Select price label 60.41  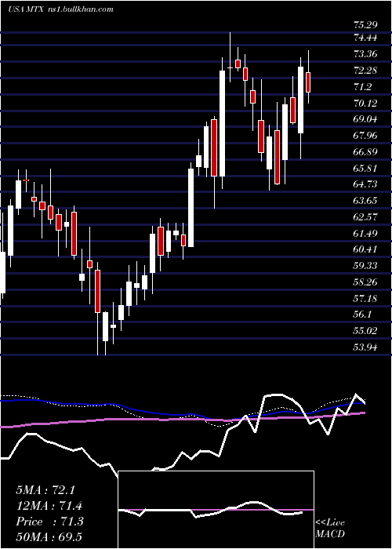click(x=365, y=249)
